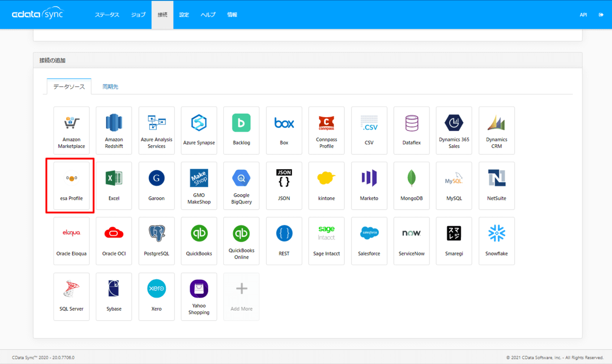This screenshot has width=612, height=364.
Task: Open the Xero connector
Action: 157,297
